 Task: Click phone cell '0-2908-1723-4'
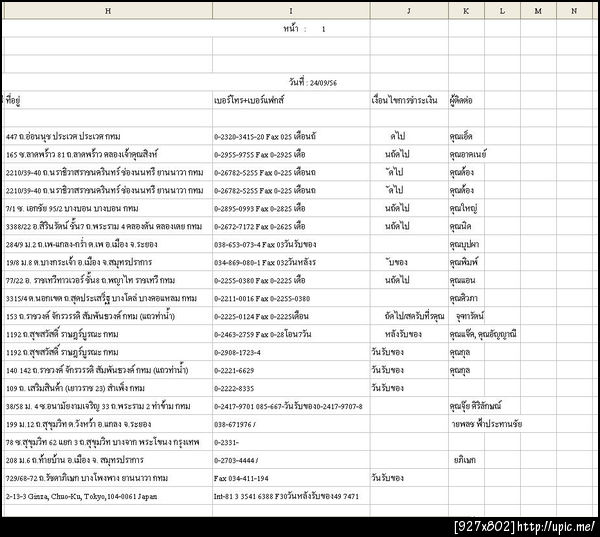click(x=291, y=352)
